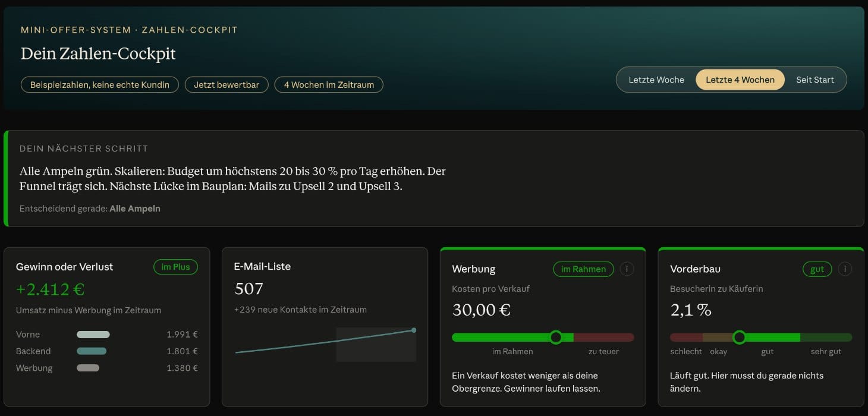Click the Besucherin zu Käuferin slider handle
The height and width of the screenshot is (416, 868).
click(739, 338)
